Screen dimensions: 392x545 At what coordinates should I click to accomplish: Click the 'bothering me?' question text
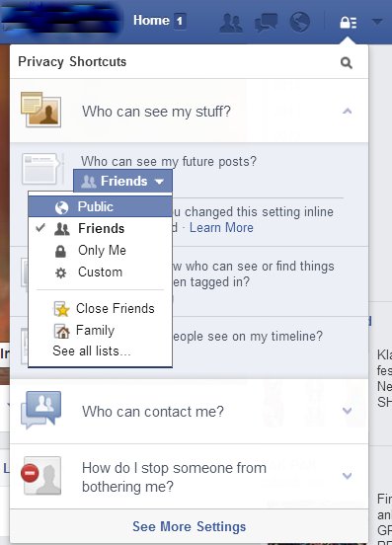(127, 487)
